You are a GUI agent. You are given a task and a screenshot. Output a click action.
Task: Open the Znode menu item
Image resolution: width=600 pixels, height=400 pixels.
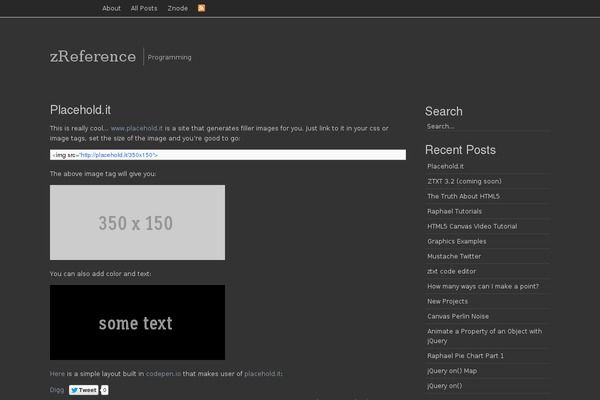(x=178, y=8)
